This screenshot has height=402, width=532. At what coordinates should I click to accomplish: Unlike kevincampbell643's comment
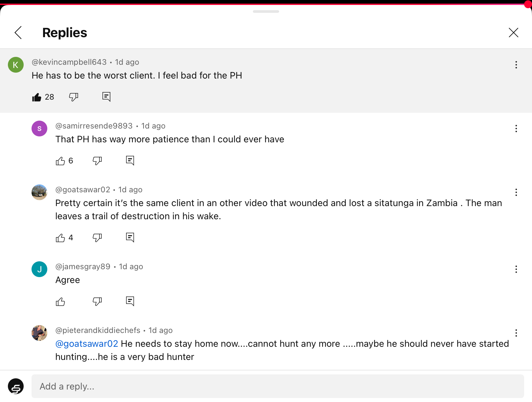pyautogui.click(x=37, y=97)
